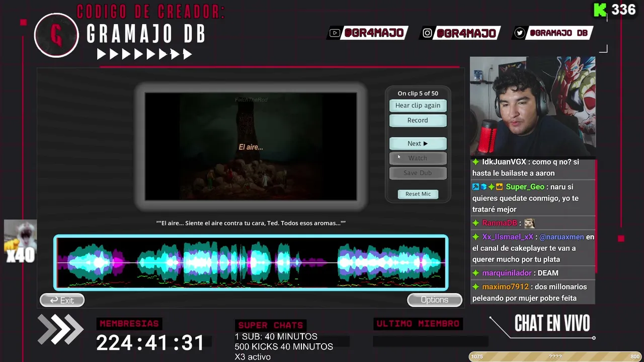Click the username maximo7912 in chat

[x=505, y=287]
